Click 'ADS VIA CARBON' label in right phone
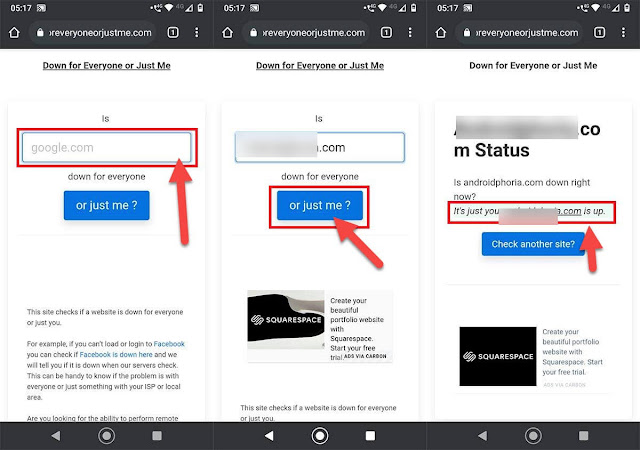This screenshot has width=640, height=450. pyautogui.click(x=564, y=385)
